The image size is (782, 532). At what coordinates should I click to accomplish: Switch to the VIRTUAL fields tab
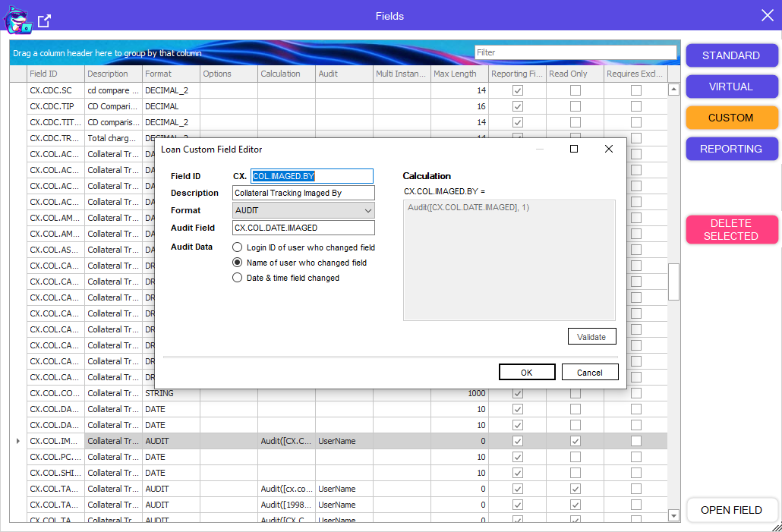(731, 87)
